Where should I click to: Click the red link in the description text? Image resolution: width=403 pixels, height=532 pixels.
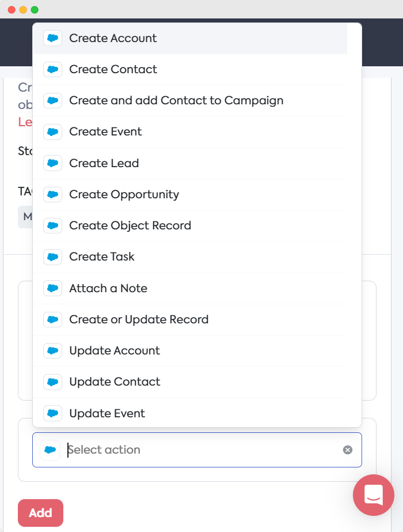[x=25, y=122]
